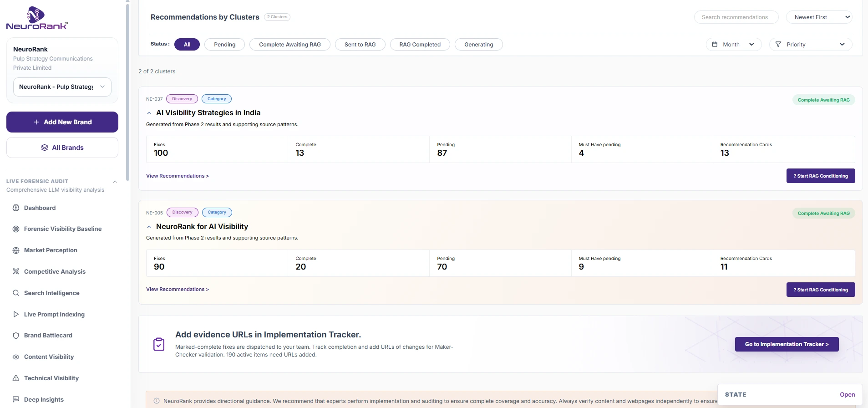Image resolution: width=868 pixels, height=408 pixels.
Task: Collapse the NeuroRank for AI Visibility cluster
Action: pyautogui.click(x=149, y=227)
